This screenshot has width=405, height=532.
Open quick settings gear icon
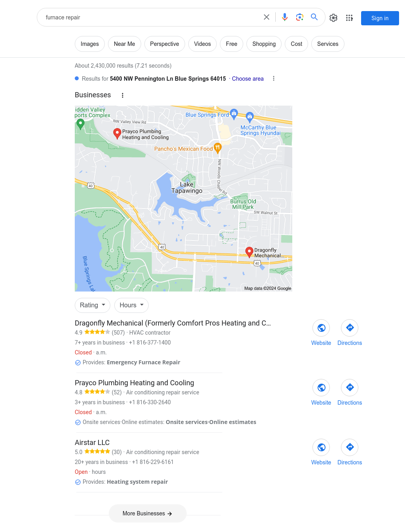(x=333, y=18)
